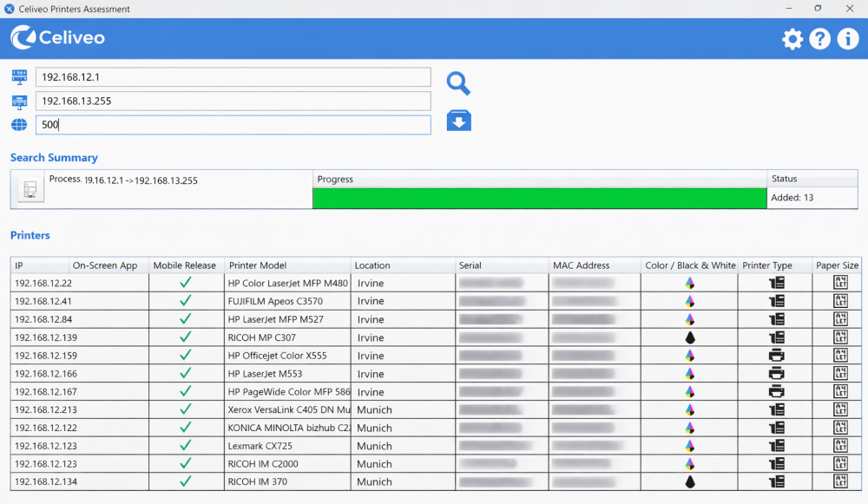Click the printer type icon for HP Officejet Color X555
The width and height of the screenshot is (868, 504).
point(776,356)
